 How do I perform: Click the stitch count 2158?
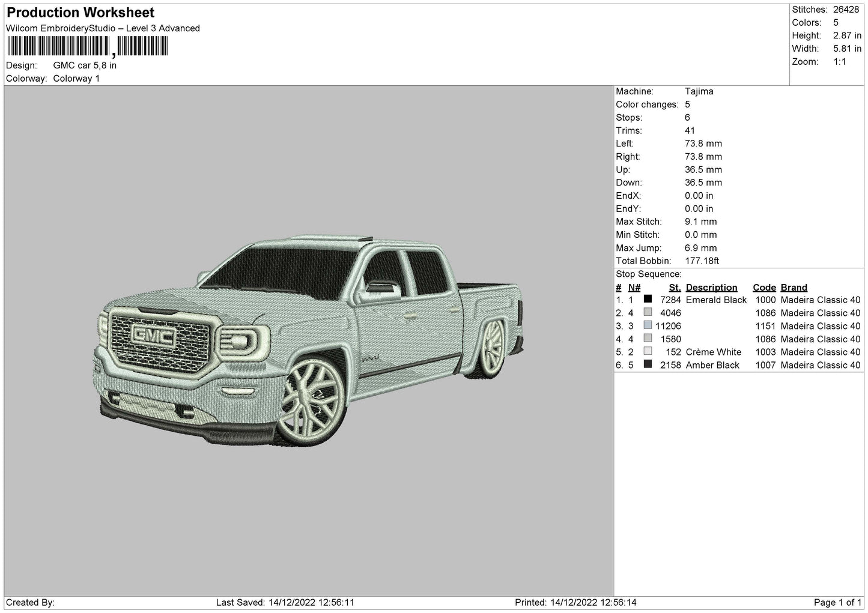click(x=670, y=365)
